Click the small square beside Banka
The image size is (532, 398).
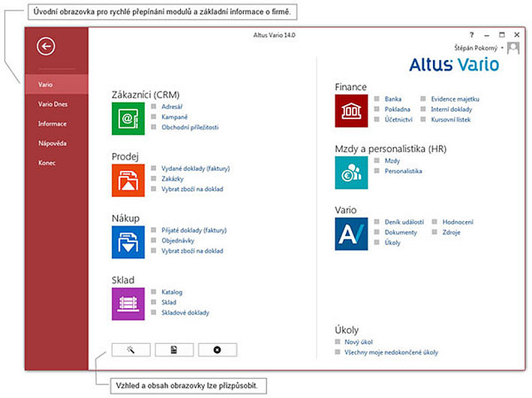click(x=377, y=99)
